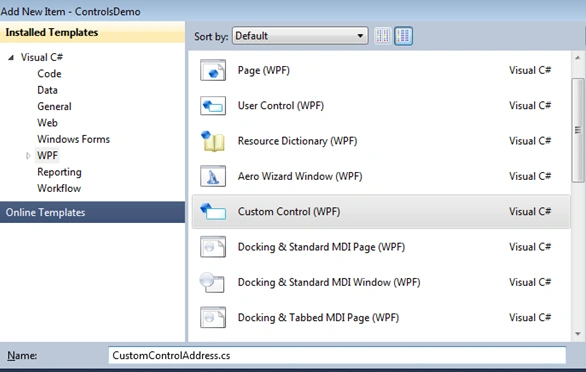Viewport: 586px width, 372px height.
Task: Select the Custom Control (WPF) name
Action: (x=289, y=212)
